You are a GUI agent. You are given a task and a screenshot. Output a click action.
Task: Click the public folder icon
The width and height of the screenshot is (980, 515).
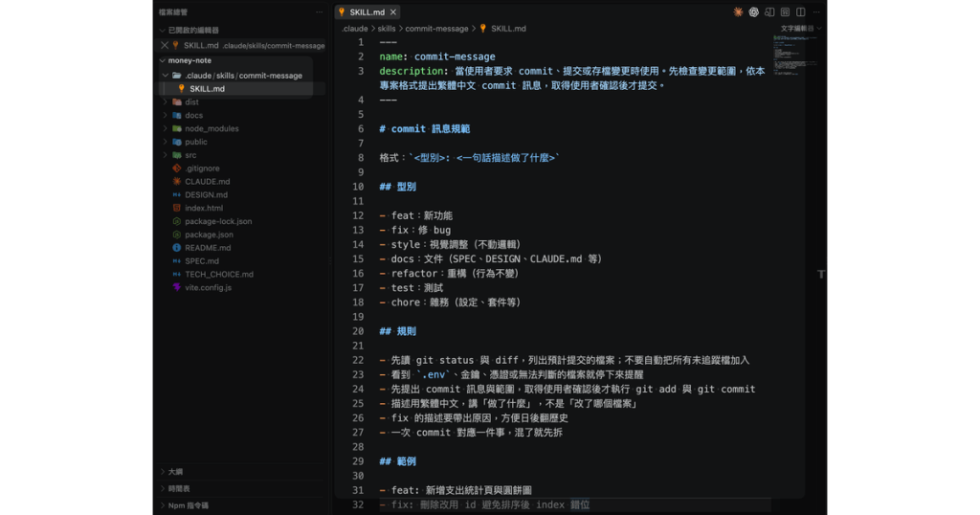coord(177,142)
